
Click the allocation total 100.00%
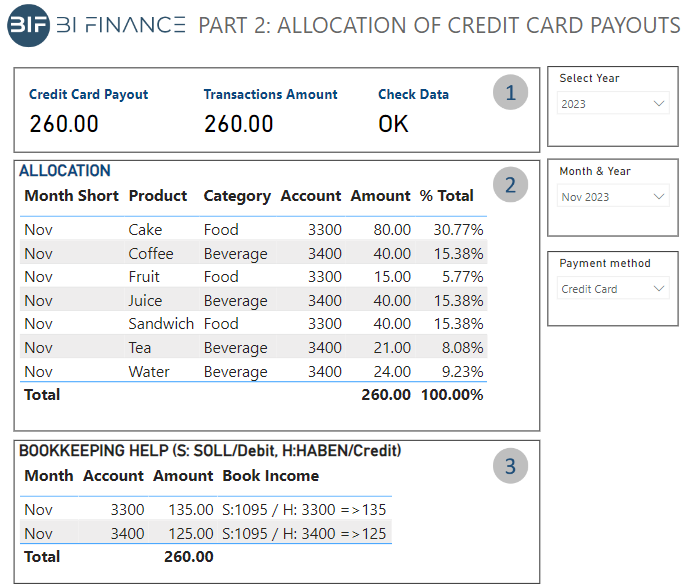coord(452,395)
